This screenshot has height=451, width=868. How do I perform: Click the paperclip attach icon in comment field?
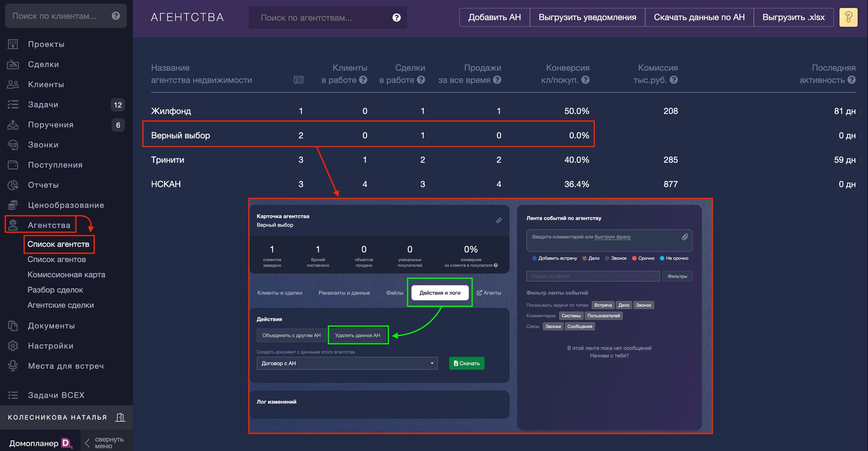685,237
